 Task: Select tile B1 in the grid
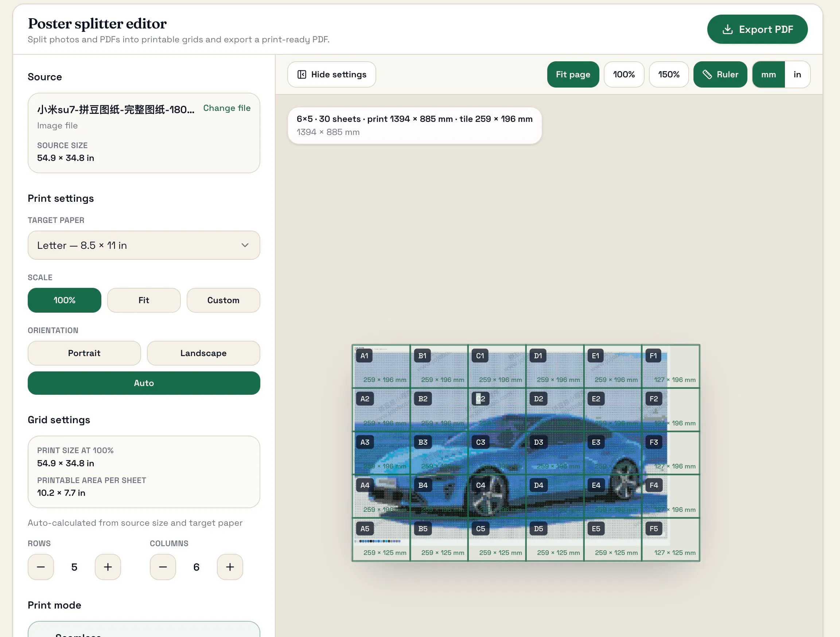439,366
